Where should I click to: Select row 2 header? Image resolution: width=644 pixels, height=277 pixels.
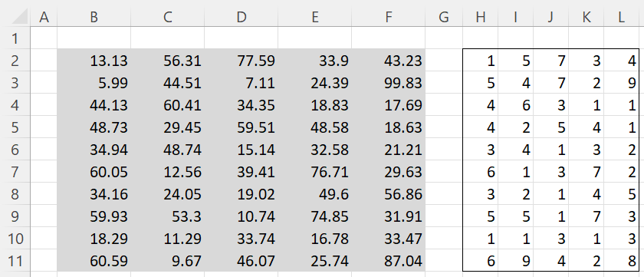[x=15, y=61]
